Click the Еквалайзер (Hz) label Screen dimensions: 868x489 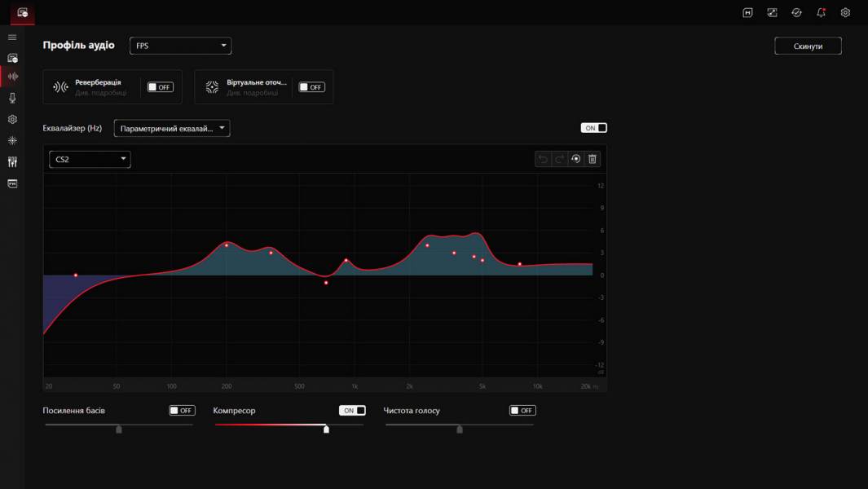pos(72,128)
